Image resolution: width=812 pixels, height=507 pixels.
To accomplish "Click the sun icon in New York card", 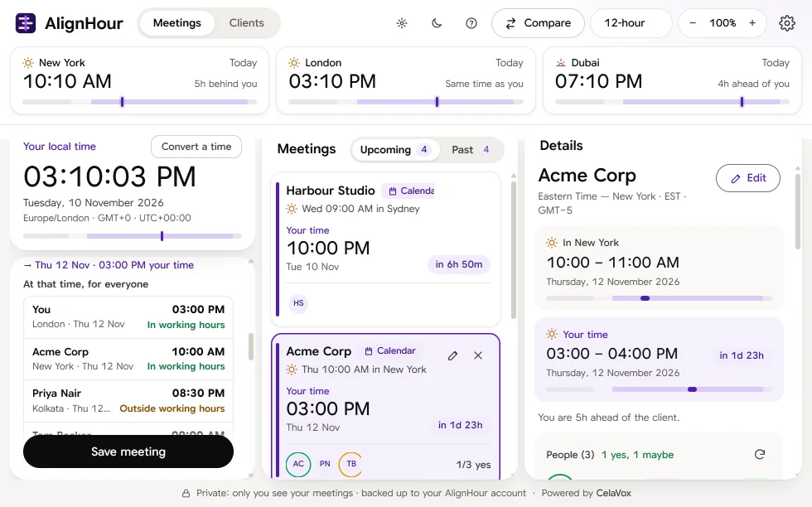I will click(28, 63).
